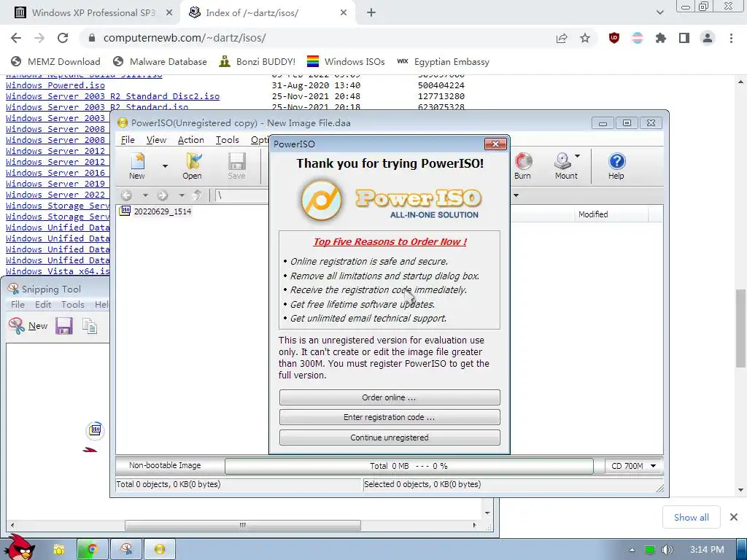Click the uBlock Origin extension icon

point(614,38)
